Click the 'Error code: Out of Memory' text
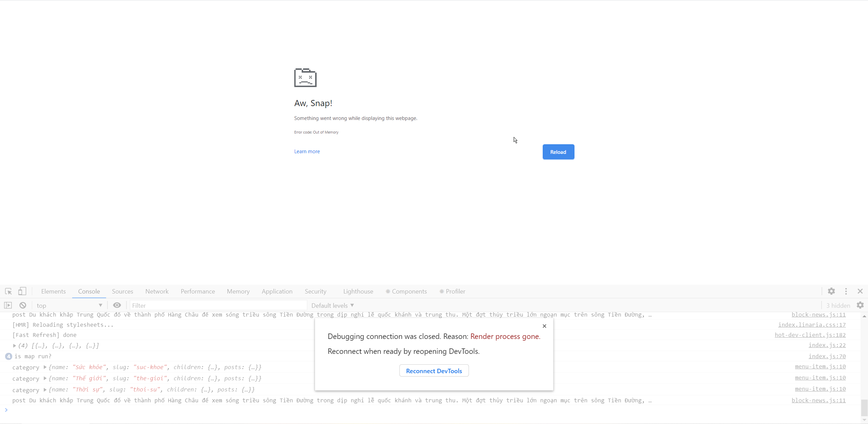 click(x=316, y=132)
